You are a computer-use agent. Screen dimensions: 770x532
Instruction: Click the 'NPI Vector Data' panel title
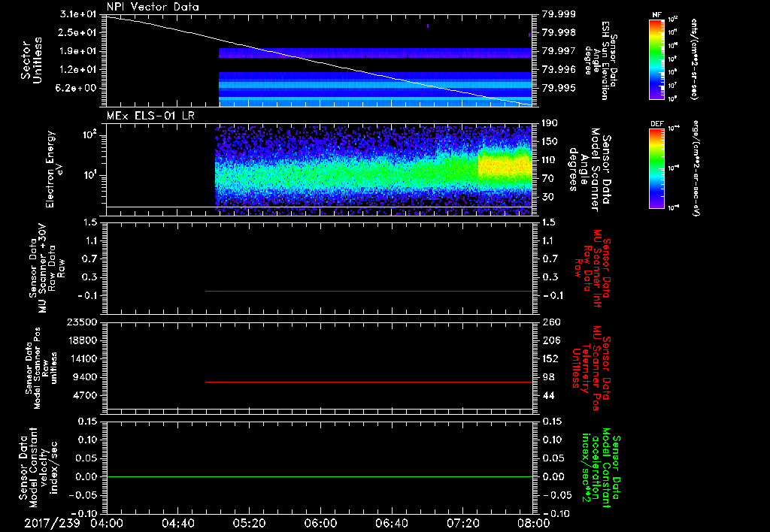click(x=153, y=7)
